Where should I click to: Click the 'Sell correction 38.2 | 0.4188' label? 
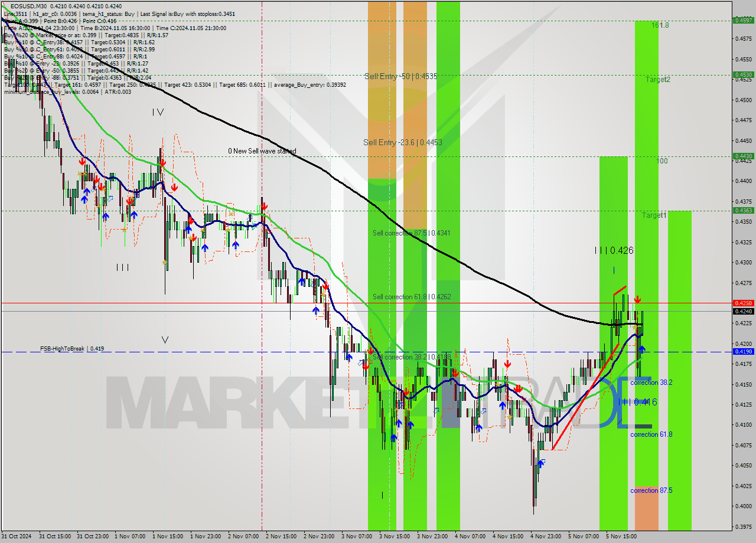tap(411, 357)
